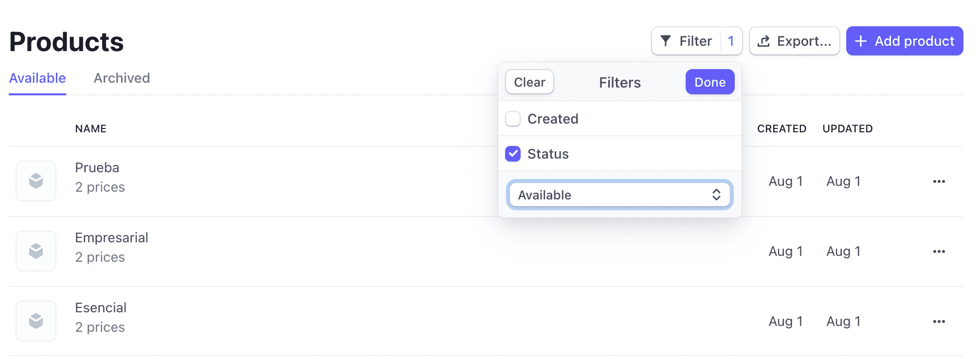Open the overflow menu for Empresarial

click(x=939, y=251)
